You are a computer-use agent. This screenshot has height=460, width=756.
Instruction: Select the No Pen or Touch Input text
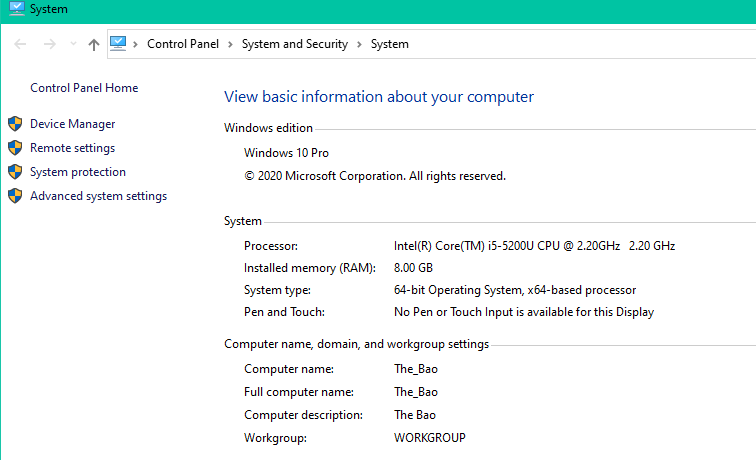tap(524, 312)
